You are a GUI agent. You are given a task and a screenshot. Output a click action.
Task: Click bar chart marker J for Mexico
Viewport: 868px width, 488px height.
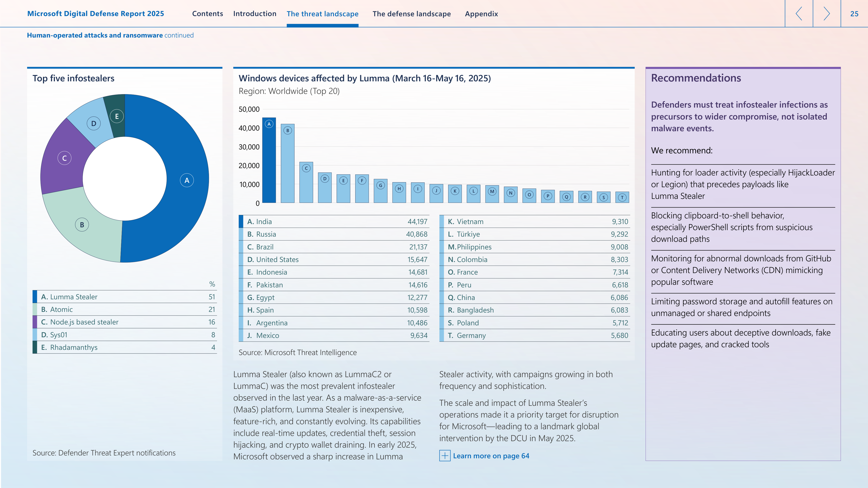click(436, 191)
